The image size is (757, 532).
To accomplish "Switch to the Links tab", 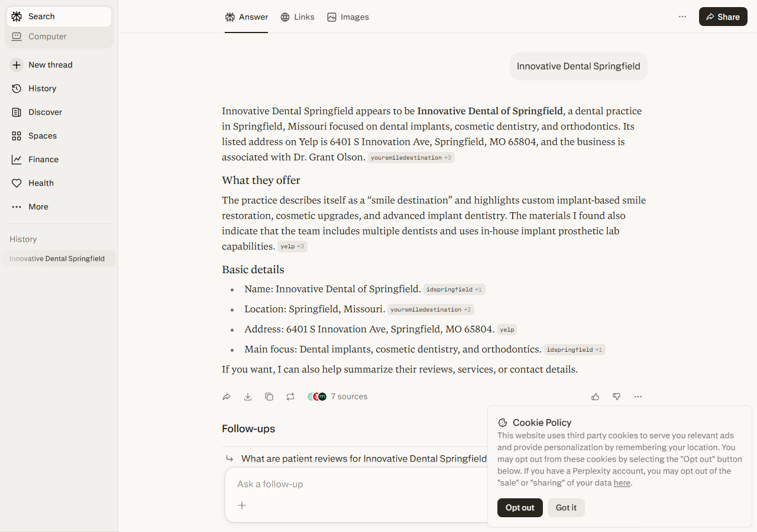I will pos(297,17).
